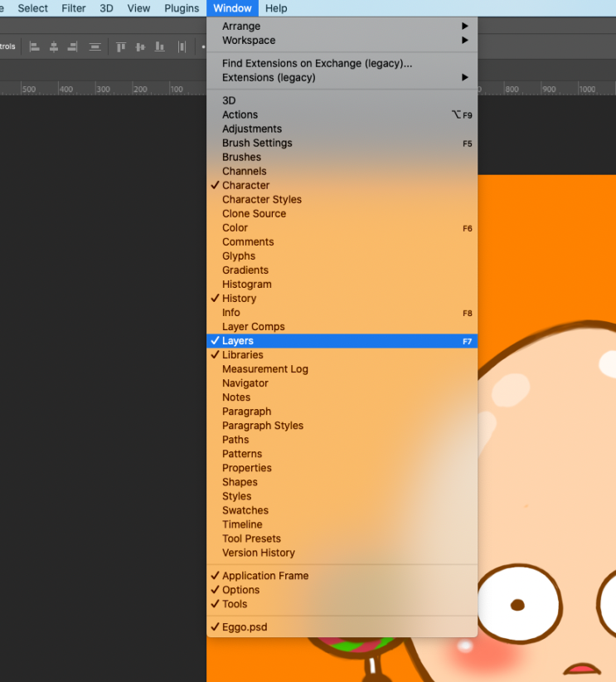Open the Brush Settings panel
The width and height of the screenshot is (616, 682).
(x=342, y=143)
